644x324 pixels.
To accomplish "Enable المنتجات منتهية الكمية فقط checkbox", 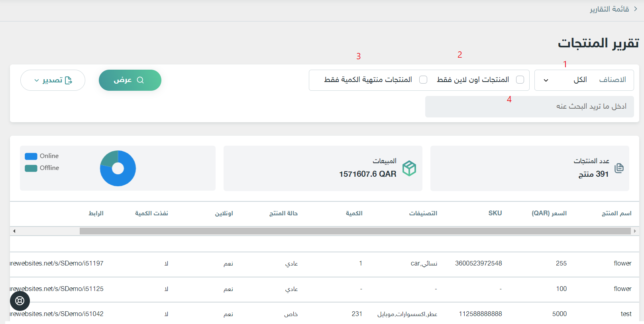I will [x=423, y=80].
